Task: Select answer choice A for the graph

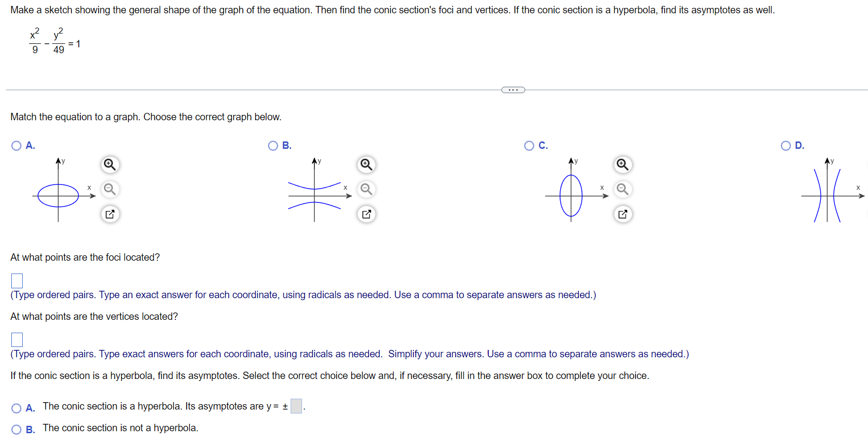Action: point(16,145)
